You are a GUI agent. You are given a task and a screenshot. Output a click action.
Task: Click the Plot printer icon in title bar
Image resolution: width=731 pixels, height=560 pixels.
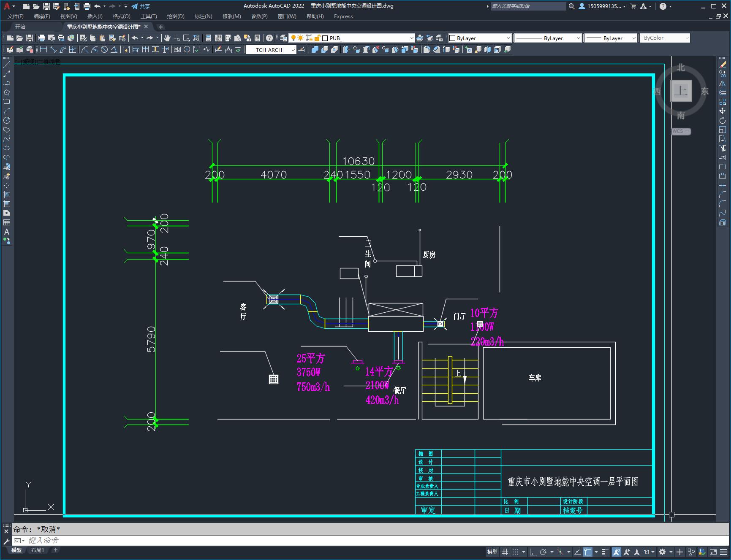87,6
